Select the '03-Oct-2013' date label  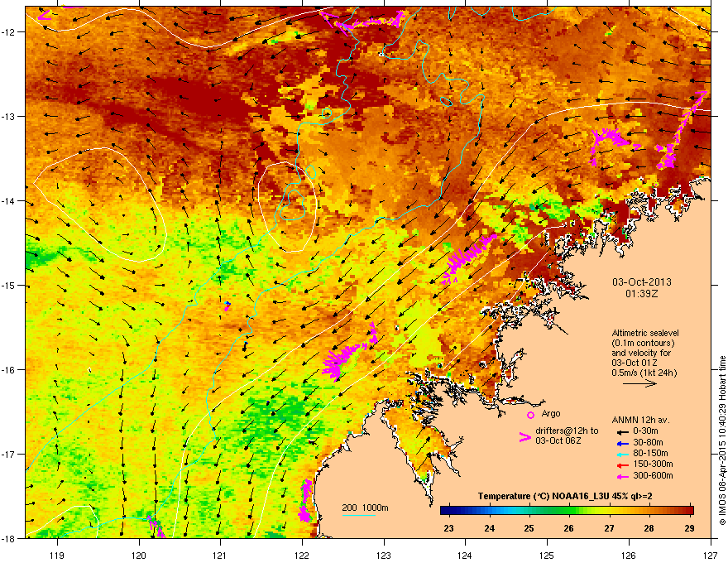(642, 282)
